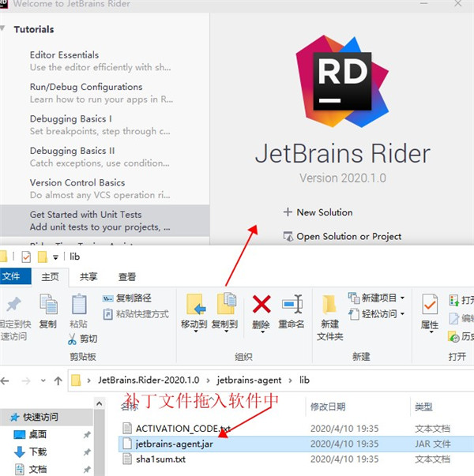Click the Pin to Quick access icon
Image resolution: width=474 pixels, height=476 pixels.
[x=13, y=305]
